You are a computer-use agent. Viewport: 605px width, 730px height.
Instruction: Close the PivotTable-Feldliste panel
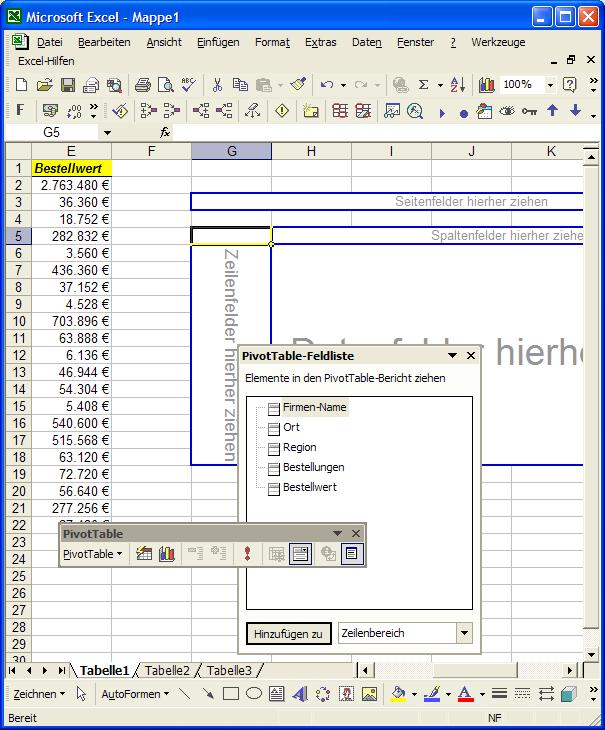tap(471, 356)
